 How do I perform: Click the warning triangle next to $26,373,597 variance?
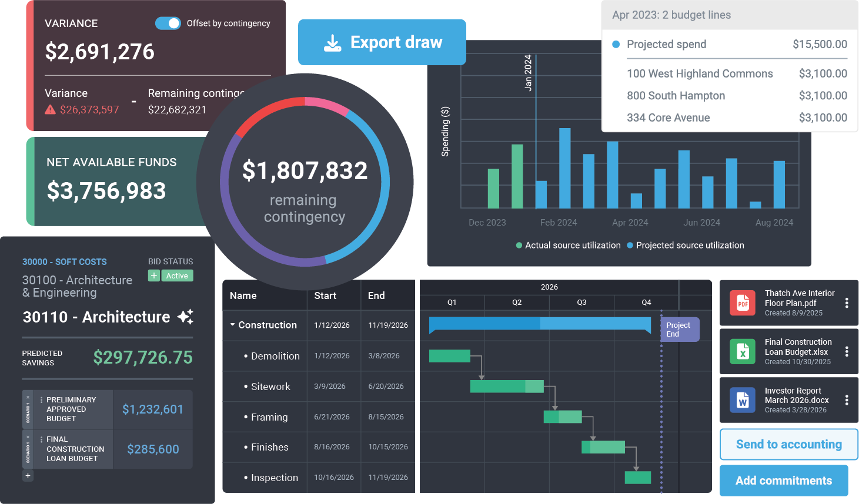(50, 109)
